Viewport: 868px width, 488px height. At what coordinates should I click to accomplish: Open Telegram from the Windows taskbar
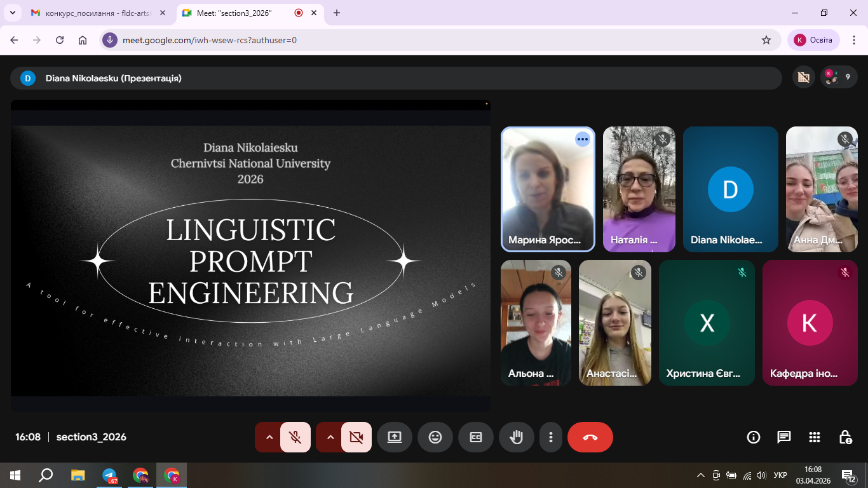point(110,475)
